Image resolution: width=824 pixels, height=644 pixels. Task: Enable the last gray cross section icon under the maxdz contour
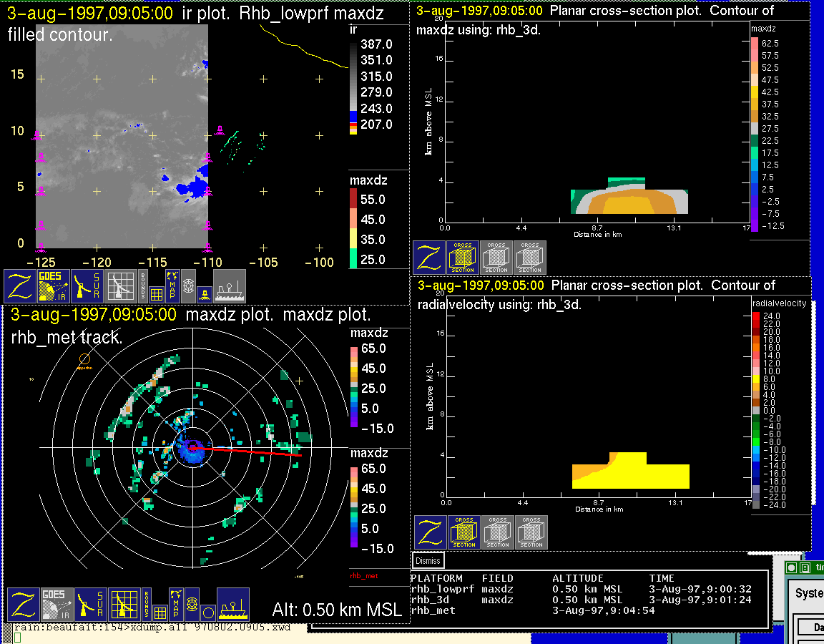click(x=530, y=258)
